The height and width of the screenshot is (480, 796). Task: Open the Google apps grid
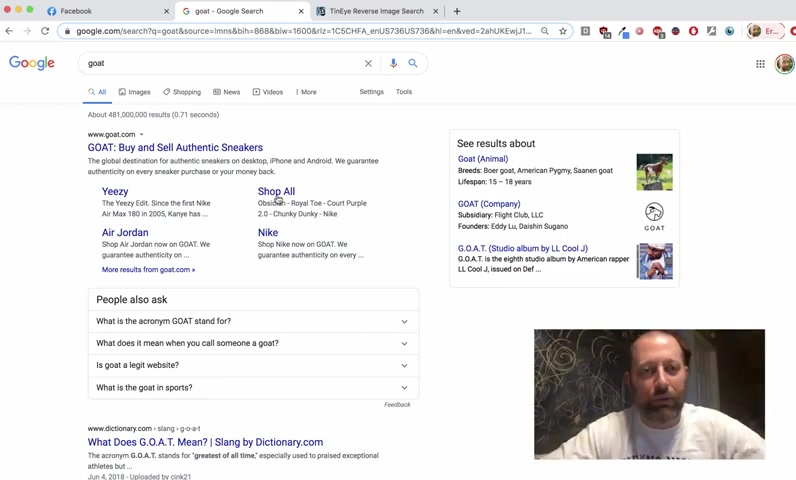tap(760, 64)
